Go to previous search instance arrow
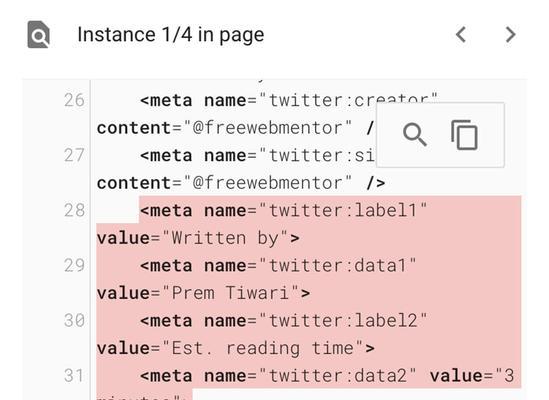 point(461,35)
